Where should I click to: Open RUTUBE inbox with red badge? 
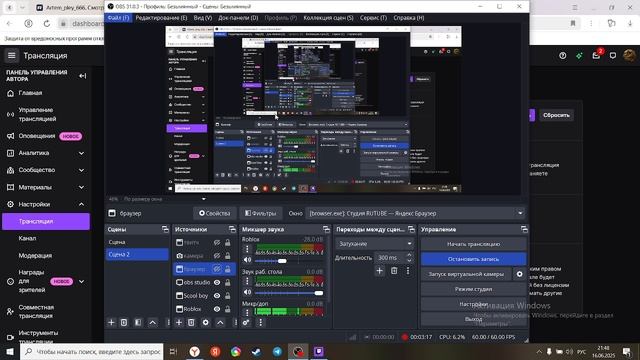[596, 55]
